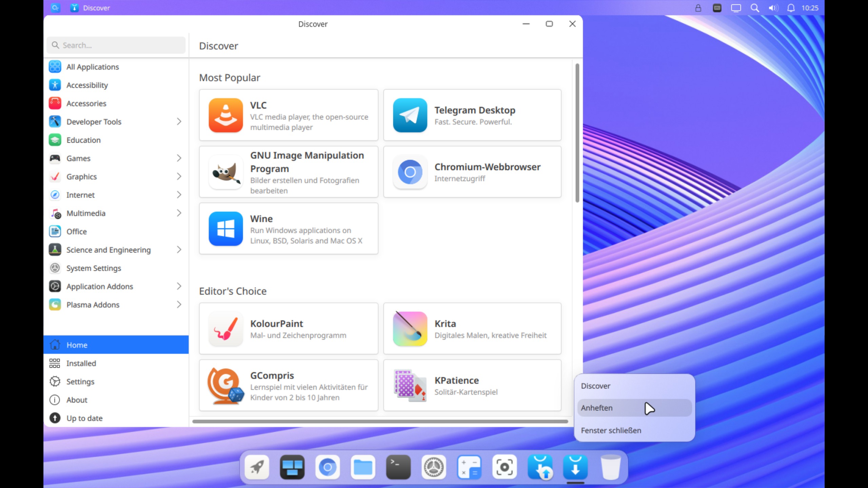
Task: Select the System Settings category icon
Action: click(55, 268)
